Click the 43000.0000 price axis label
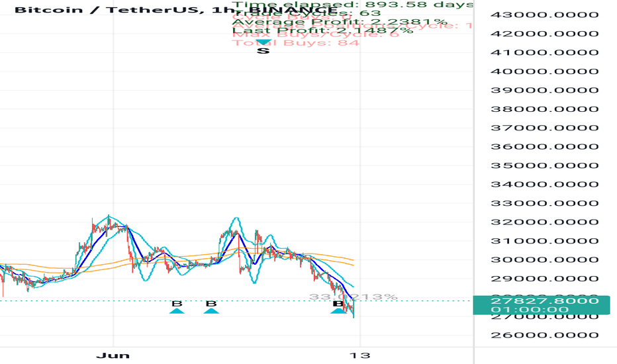 pyautogui.click(x=545, y=15)
